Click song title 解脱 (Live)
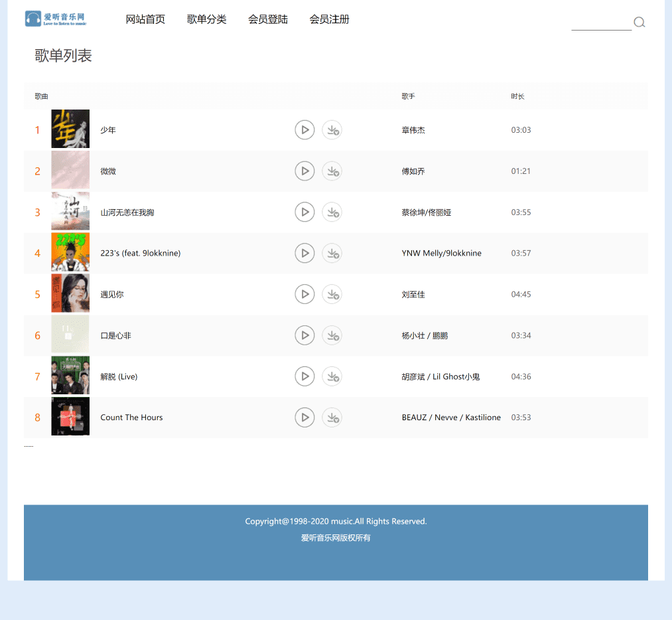The height and width of the screenshot is (620, 672). point(119,376)
